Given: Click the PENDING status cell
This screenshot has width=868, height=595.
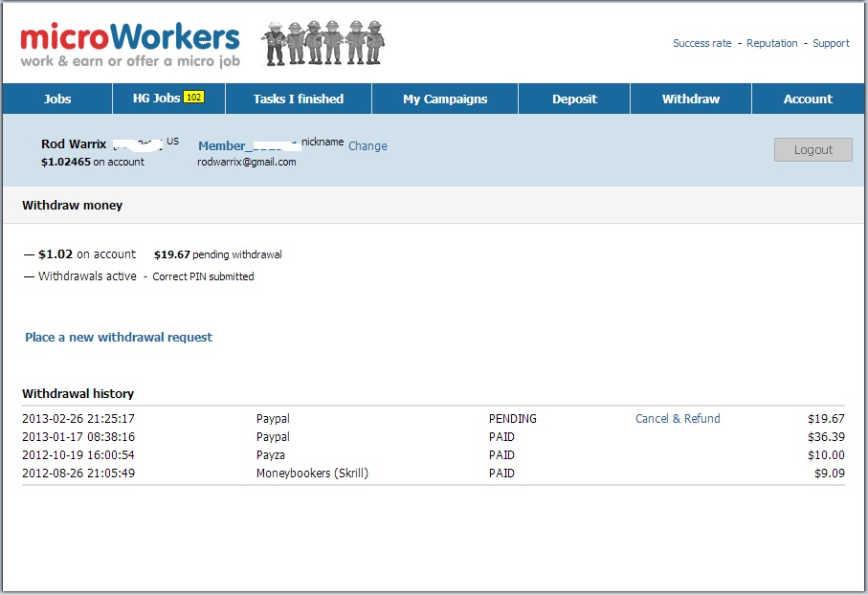Looking at the screenshot, I should pos(513,419).
